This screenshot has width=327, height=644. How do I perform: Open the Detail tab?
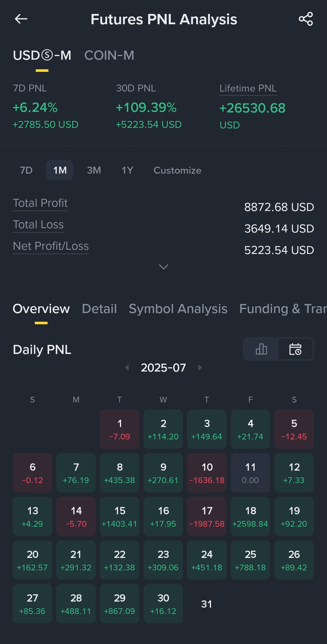[99, 309]
